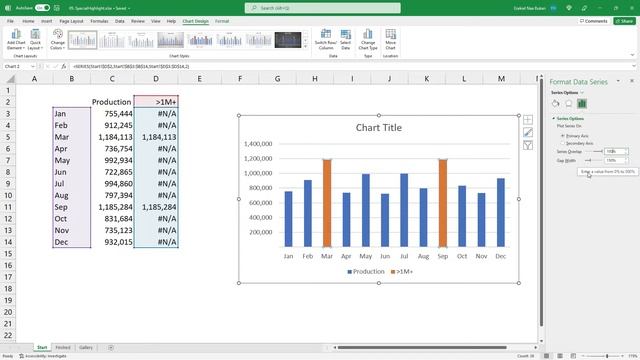Open the Insert ribbon tab
The width and height of the screenshot is (640, 360).
tap(47, 21)
